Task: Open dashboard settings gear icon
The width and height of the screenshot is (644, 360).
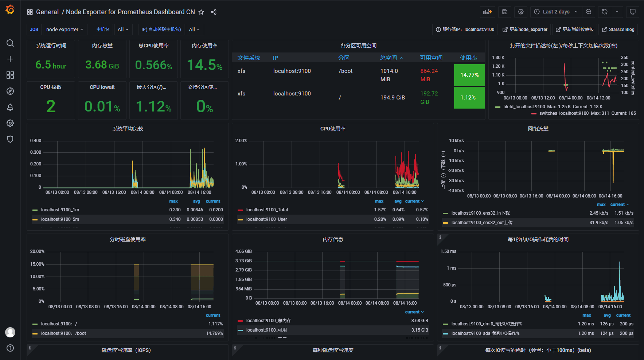Action: point(521,12)
